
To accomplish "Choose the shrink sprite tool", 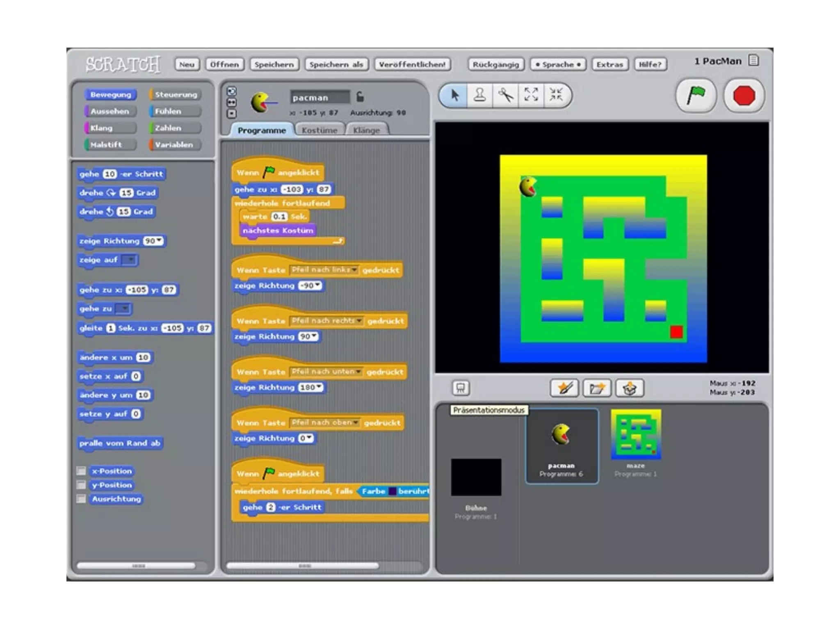I will tap(556, 96).
